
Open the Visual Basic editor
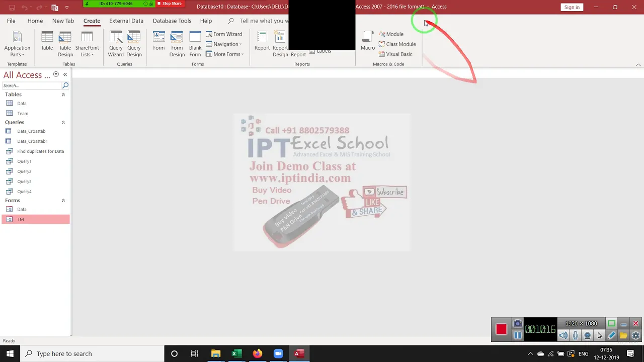click(x=395, y=54)
